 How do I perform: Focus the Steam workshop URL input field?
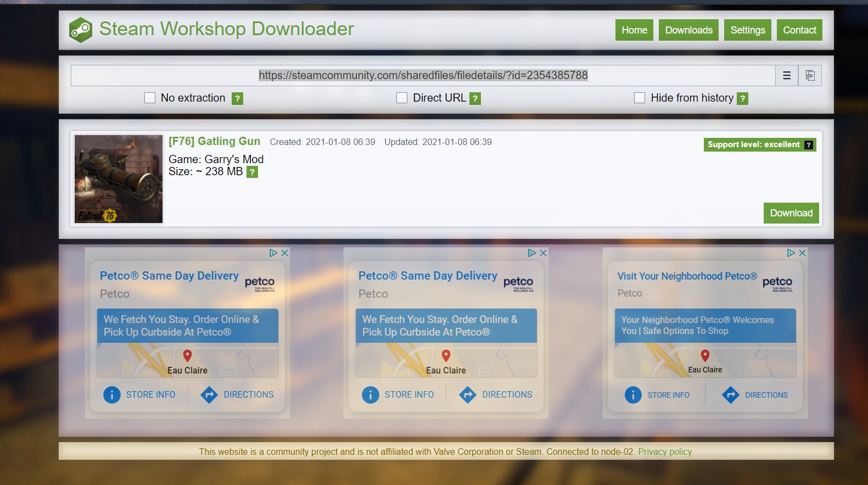(423, 75)
